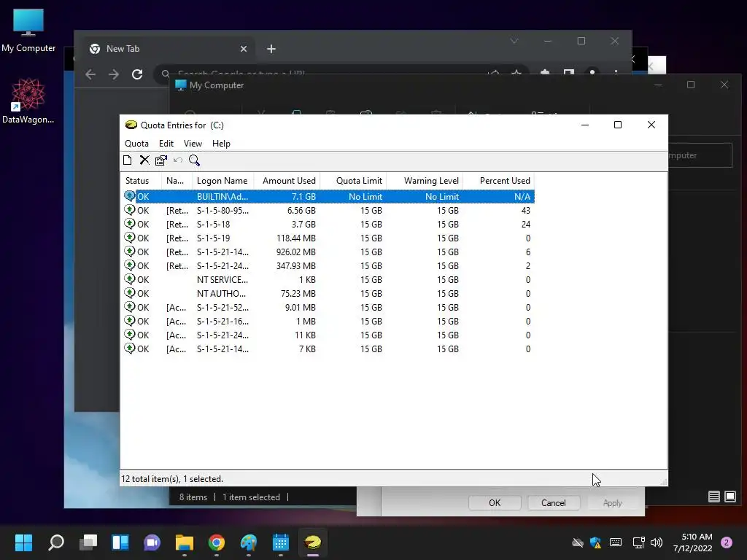Sort by the Percent Used column header

pyautogui.click(x=499, y=181)
